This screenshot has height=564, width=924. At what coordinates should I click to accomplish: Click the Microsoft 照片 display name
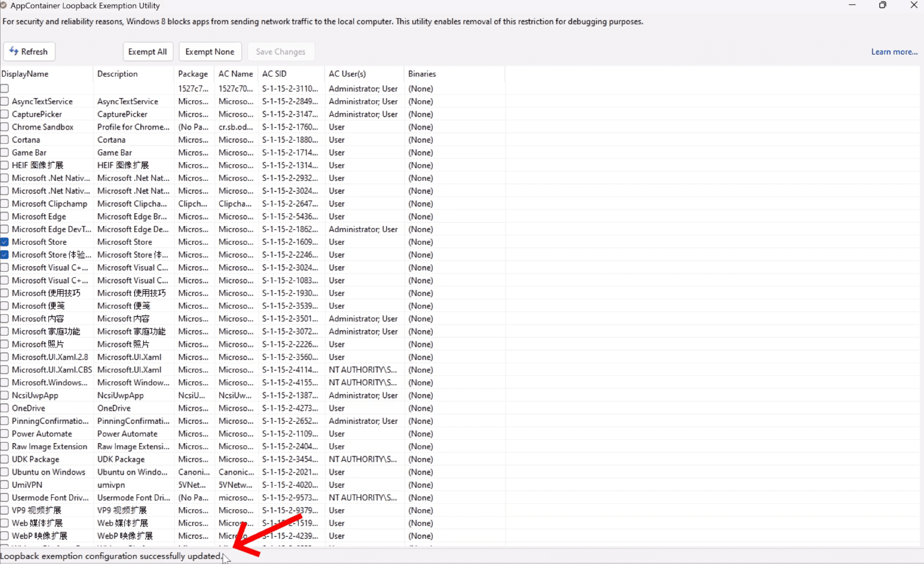point(38,344)
